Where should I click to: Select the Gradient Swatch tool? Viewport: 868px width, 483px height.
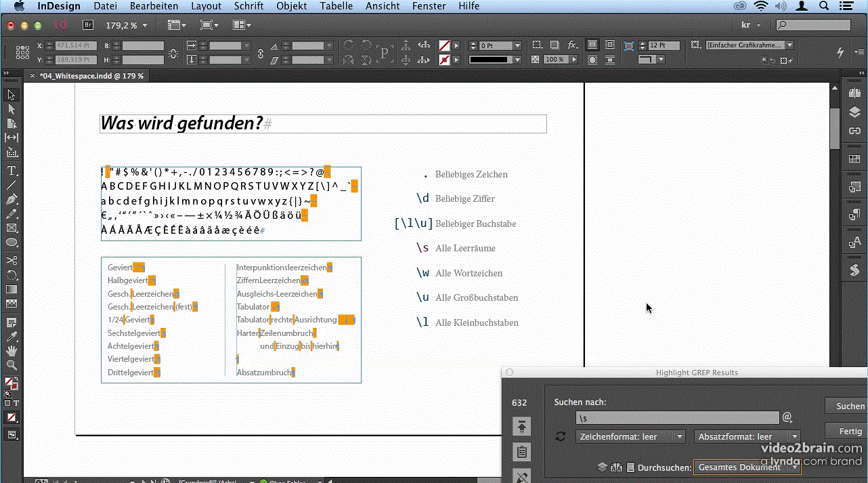[x=12, y=289]
